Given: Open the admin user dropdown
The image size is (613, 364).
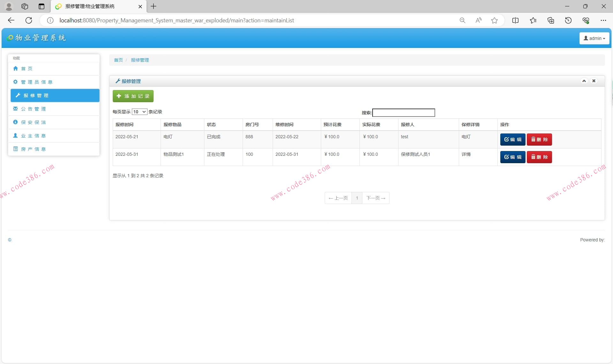Looking at the screenshot, I should pyautogui.click(x=594, y=38).
